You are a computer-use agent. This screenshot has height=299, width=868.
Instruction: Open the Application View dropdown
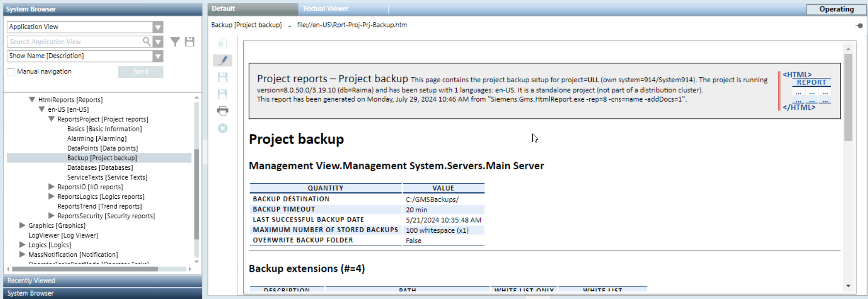point(158,27)
